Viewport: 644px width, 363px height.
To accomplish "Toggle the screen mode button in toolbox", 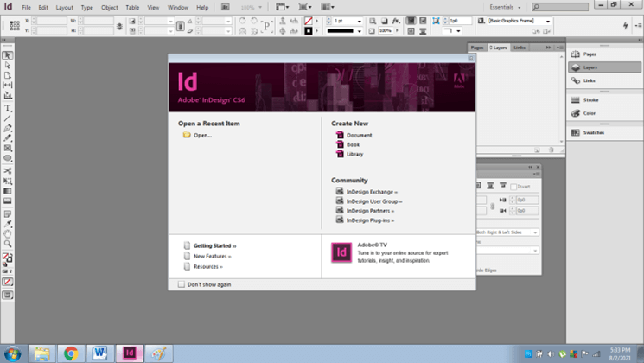I will 8,295.
